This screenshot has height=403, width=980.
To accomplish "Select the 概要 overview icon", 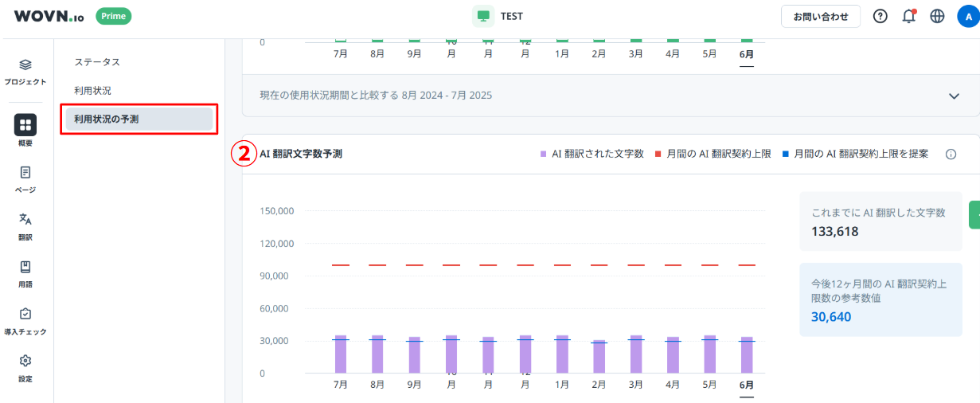I will click(25, 125).
